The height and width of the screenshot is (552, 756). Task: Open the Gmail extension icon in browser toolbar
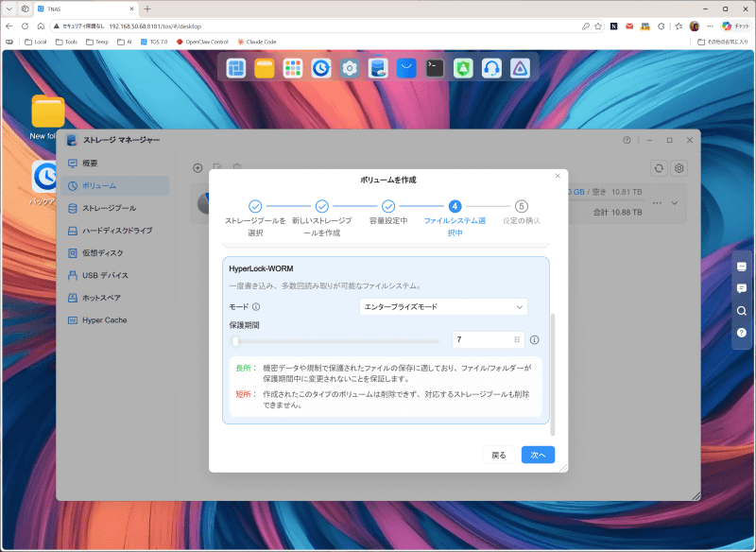(629, 26)
